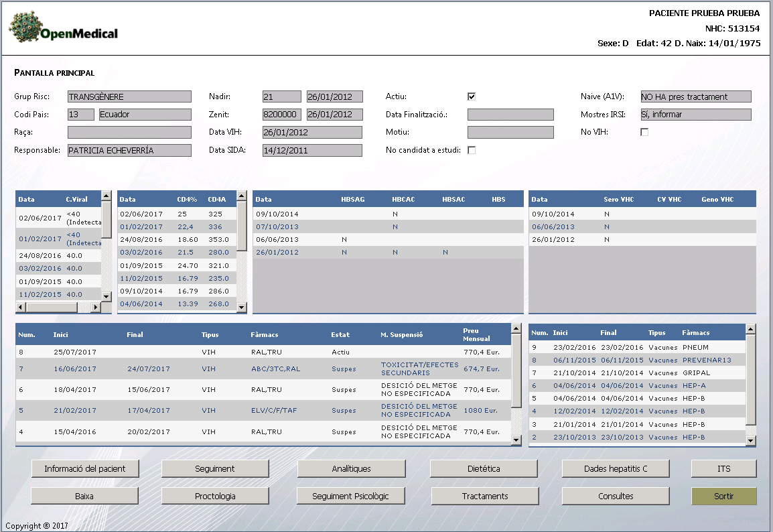Open Informació del pacient
This screenshot has height=532, width=773.
coord(85,468)
